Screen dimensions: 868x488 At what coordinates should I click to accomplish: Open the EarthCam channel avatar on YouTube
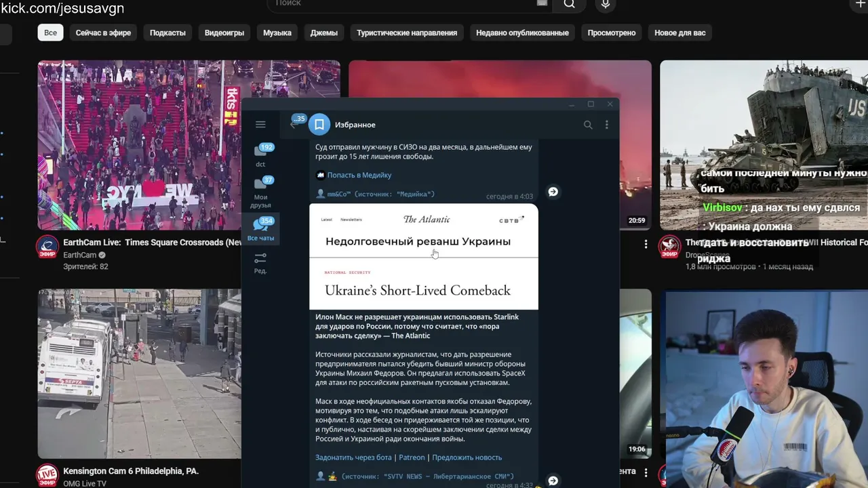click(47, 247)
